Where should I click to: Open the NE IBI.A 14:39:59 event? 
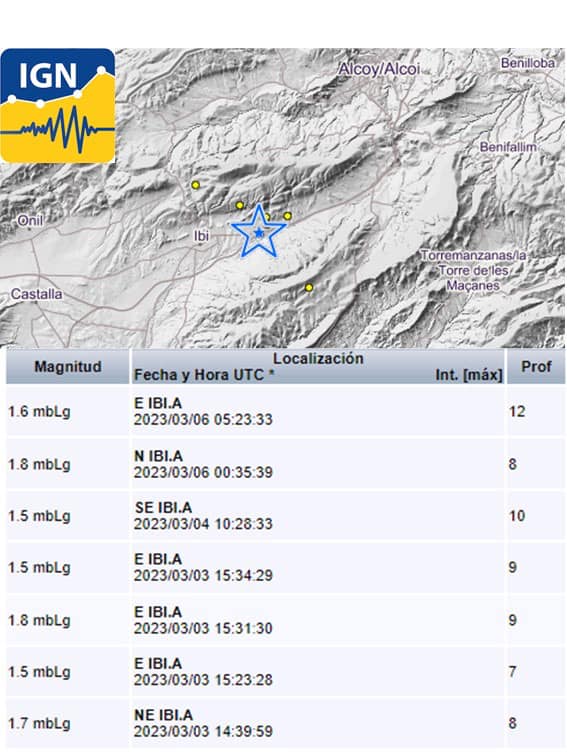coord(284,723)
